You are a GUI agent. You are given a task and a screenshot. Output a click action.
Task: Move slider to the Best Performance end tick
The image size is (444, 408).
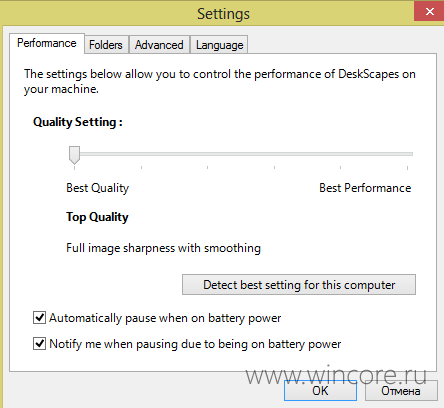pos(407,154)
